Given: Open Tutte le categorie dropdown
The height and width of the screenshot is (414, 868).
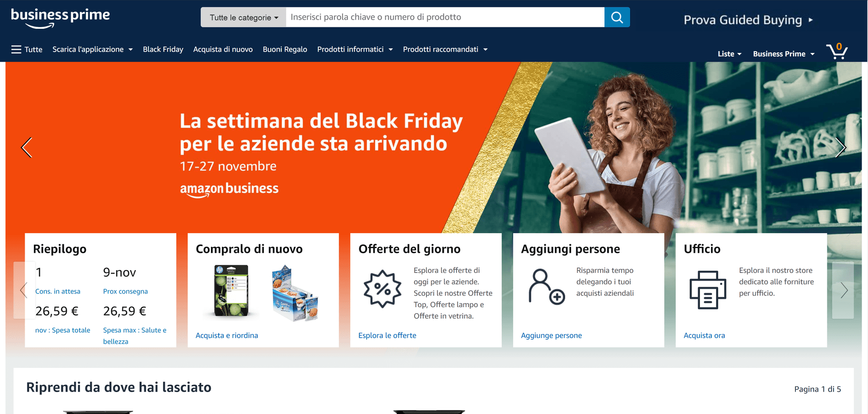Looking at the screenshot, I should coord(243,17).
